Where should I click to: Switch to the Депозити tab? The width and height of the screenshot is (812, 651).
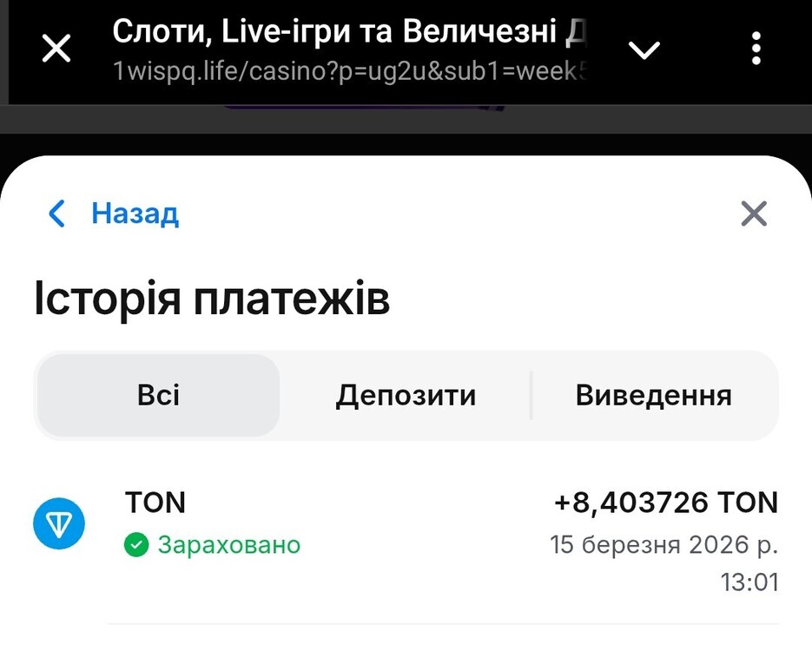406,396
